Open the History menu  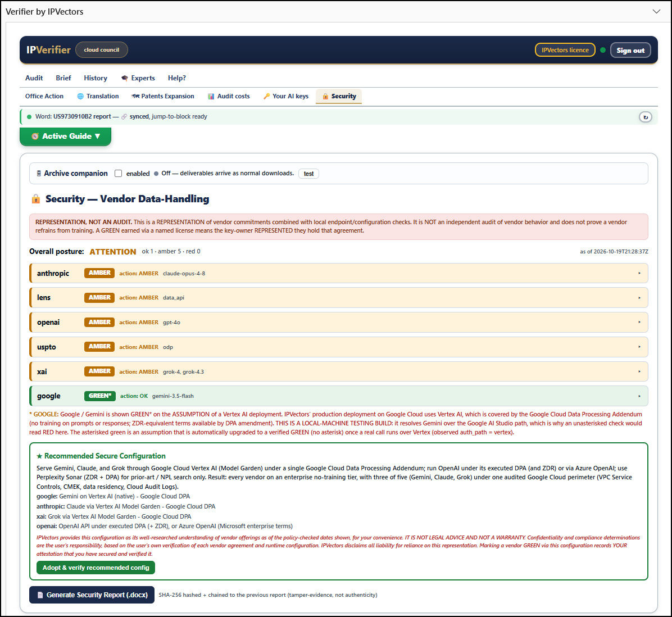[96, 78]
